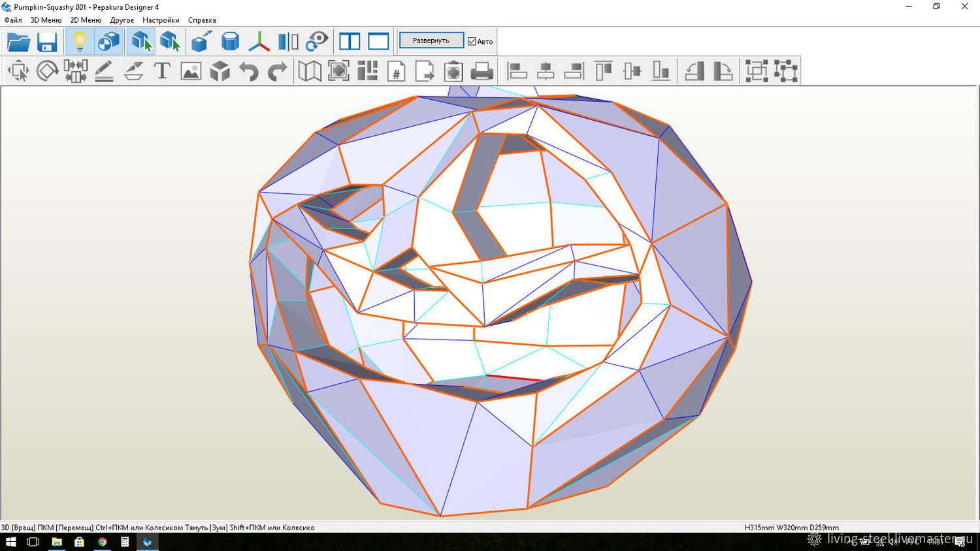
Task: Select the red highlighted edge on the model
Action: 514,377
